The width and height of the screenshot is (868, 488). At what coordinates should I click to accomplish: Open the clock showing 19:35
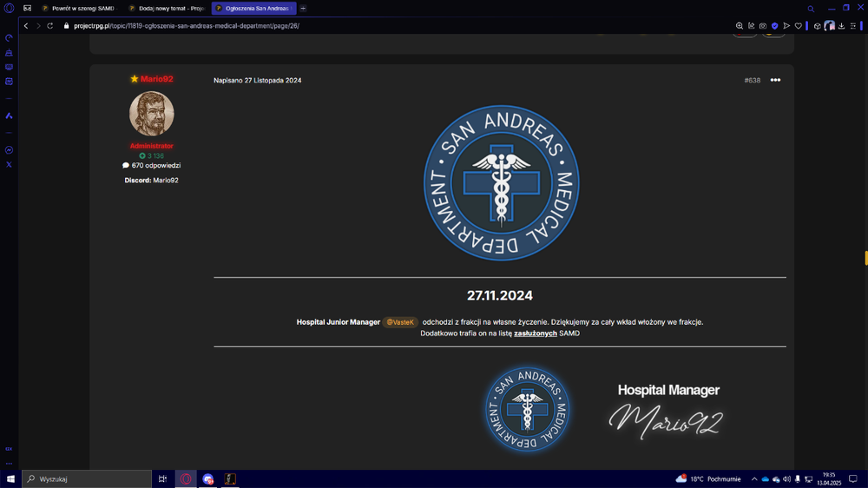click(829, 478)
